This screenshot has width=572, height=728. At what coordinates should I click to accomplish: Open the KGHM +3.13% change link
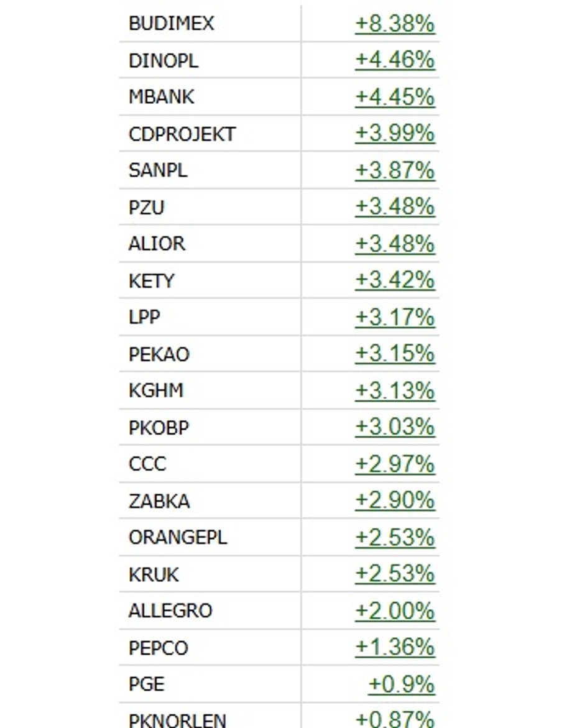[x=395, y=390]
